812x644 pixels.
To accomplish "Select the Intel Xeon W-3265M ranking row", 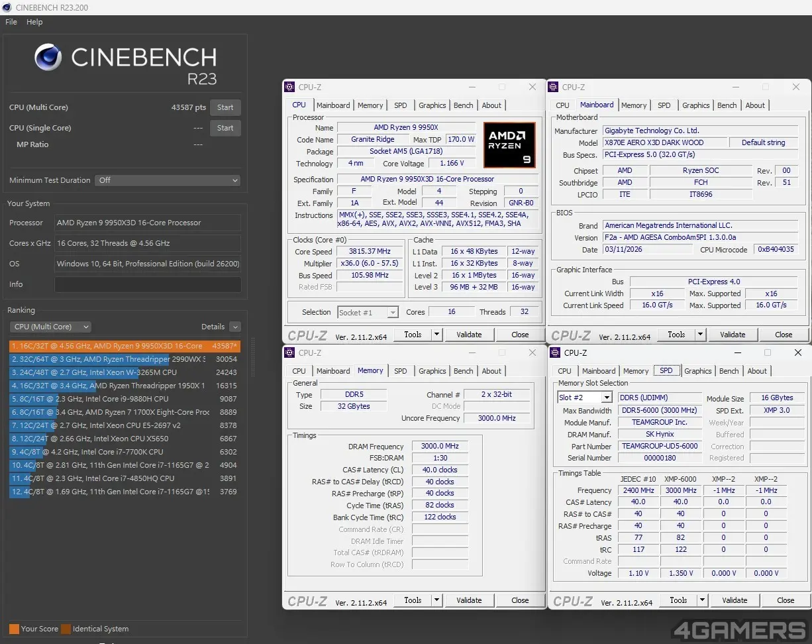I will coord(125,372).
